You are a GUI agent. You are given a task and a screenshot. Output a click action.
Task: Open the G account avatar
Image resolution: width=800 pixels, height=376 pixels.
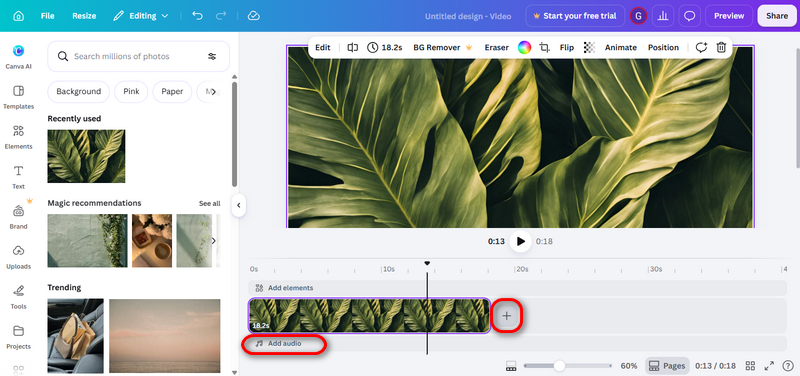pos(638,16)
